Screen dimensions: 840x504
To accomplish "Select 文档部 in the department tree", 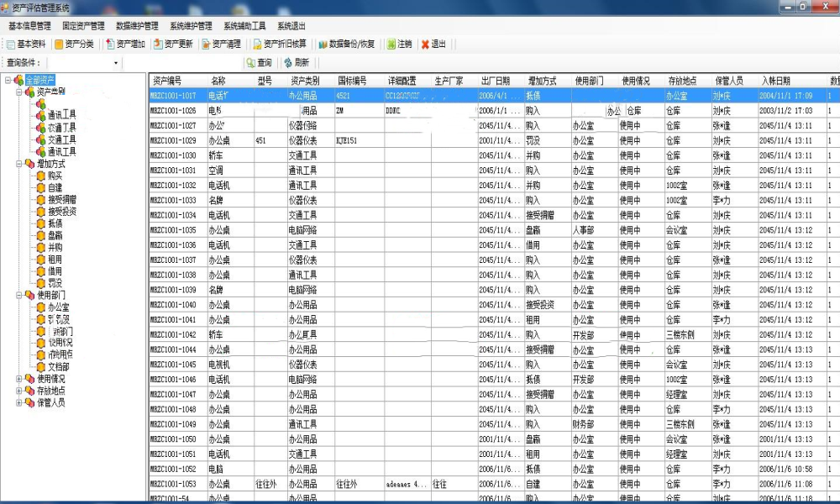I will [59, 367].
